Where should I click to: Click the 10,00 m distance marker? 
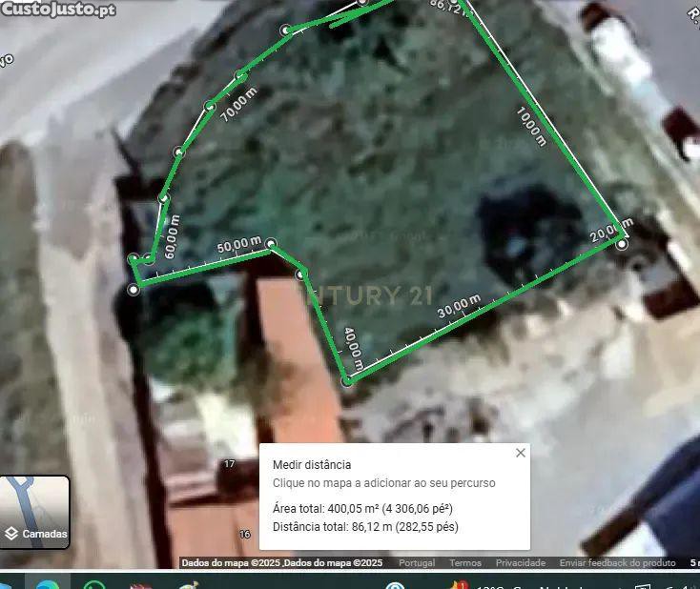click(x=531, y=128)
